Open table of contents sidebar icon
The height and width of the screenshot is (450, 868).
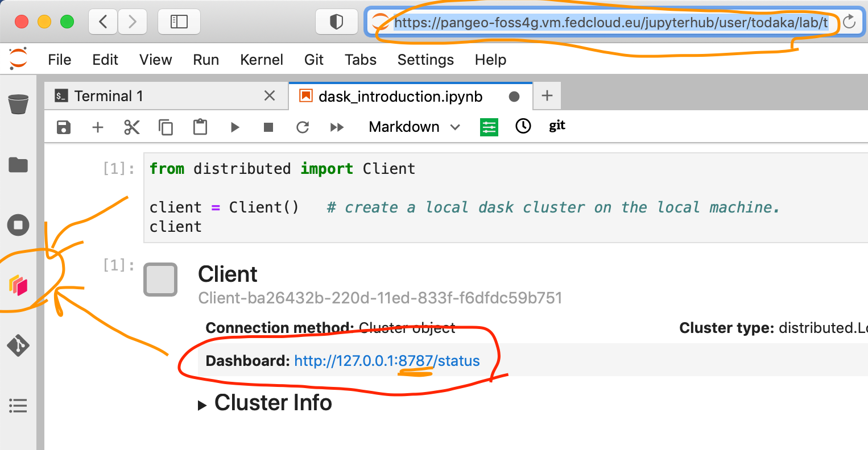18,406
